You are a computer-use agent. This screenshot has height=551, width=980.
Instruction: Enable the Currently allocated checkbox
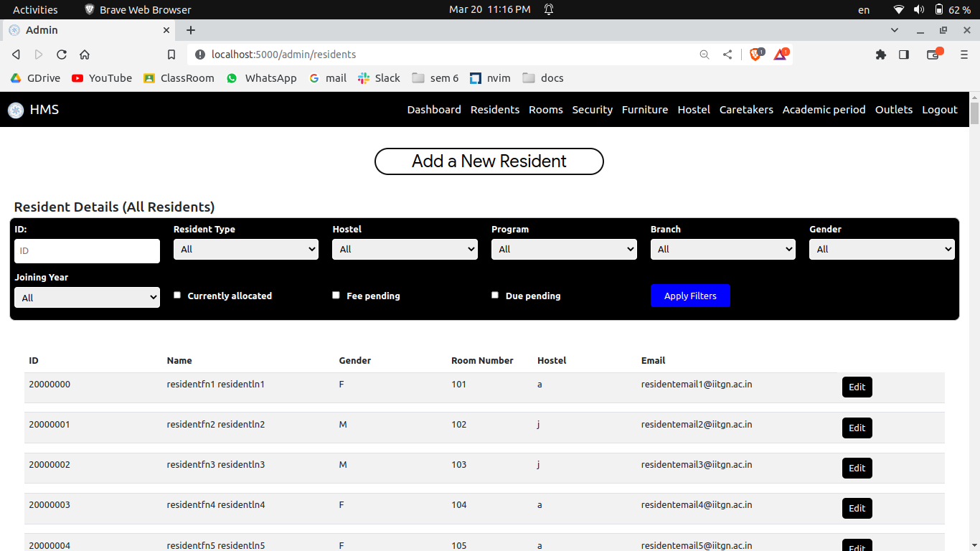[176, 294]
